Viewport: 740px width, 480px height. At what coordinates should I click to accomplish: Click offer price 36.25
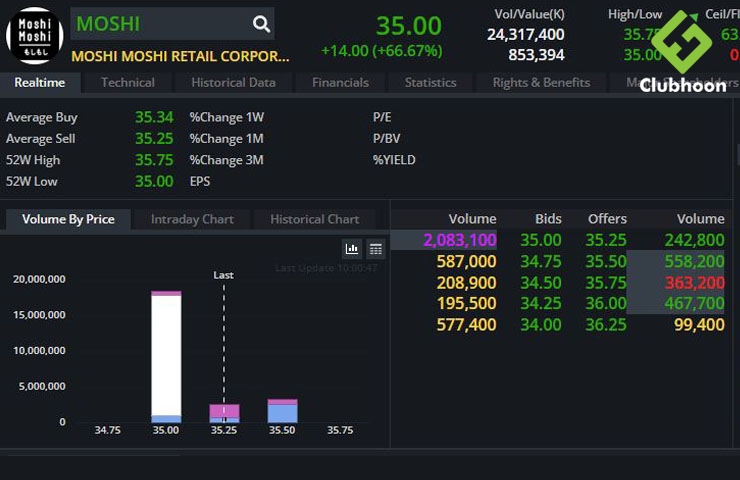606,324
